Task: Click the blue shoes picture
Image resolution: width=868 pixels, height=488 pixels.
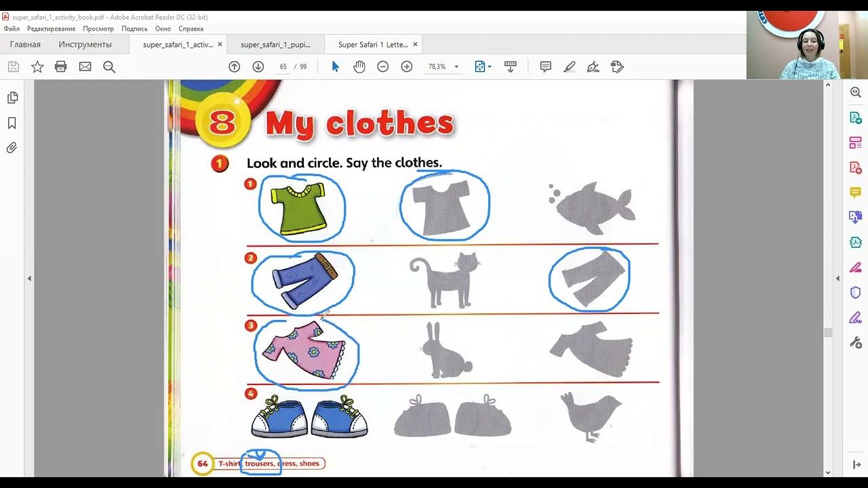Action: tap(309, 417)
